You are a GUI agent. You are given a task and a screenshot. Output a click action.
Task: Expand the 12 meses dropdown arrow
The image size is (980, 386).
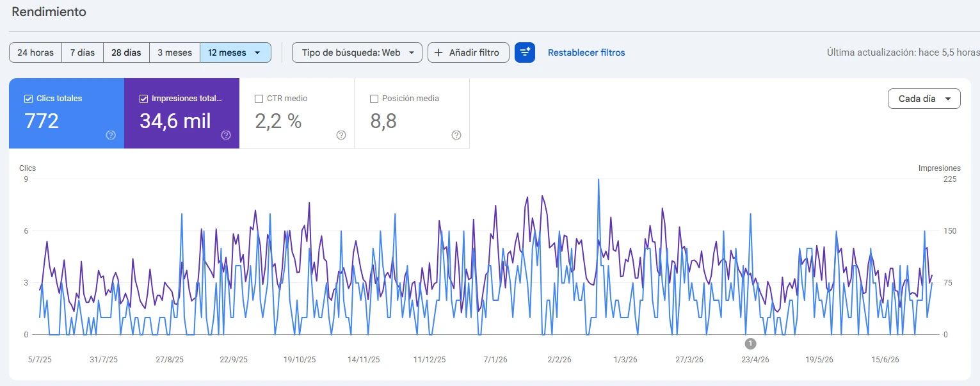pyautogui.click(x=257, y=52)
